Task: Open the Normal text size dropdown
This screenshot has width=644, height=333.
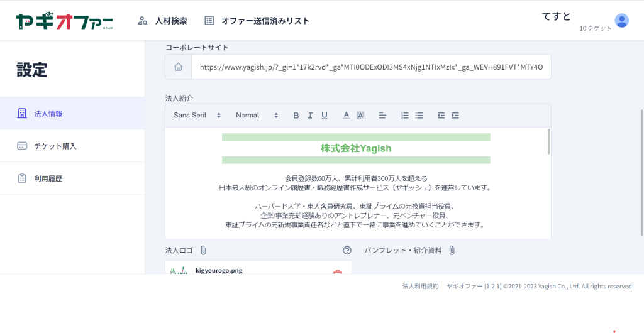Action: point(257,115)
